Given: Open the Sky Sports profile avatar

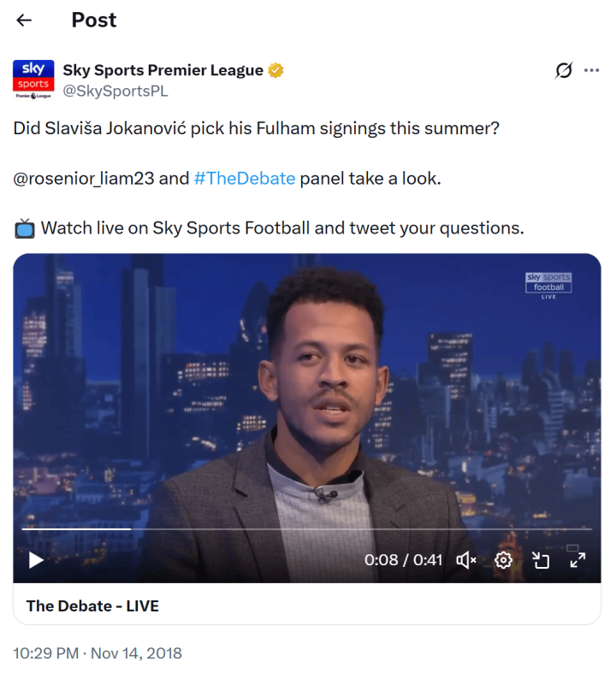Looking at the screenshot, I should click(33, 80).
